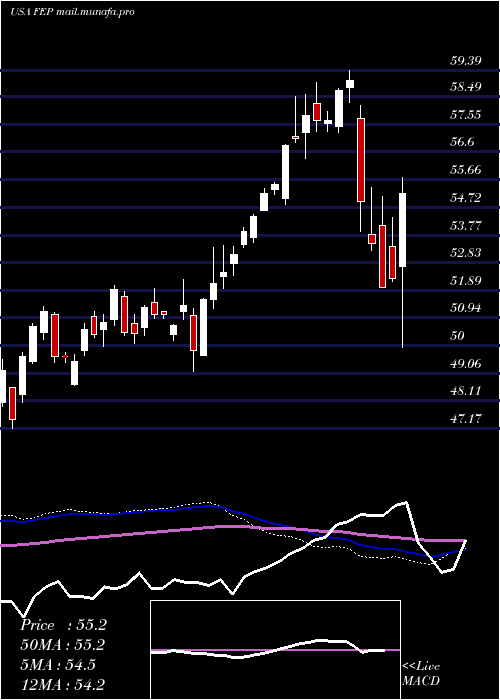Click the 56.6 price axis label
The width and height of the screenshot is (500, 700).
tap(462, 142)
